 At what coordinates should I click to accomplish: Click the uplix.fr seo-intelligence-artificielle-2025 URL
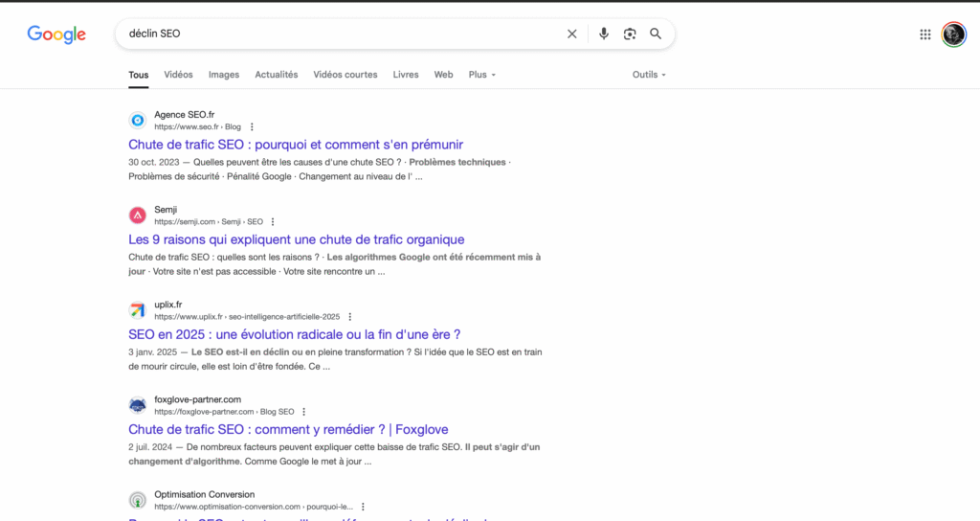[x=247, y=317]
